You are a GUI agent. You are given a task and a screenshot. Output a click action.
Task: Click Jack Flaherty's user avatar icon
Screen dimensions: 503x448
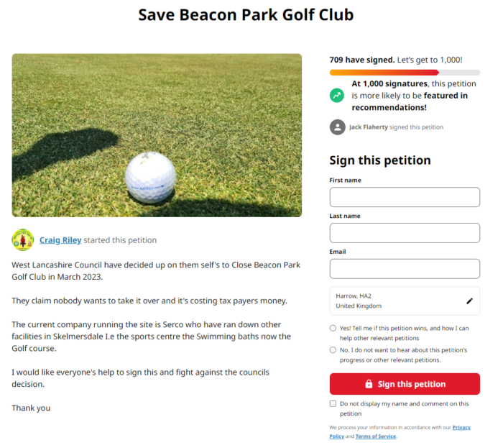(337, 127)
